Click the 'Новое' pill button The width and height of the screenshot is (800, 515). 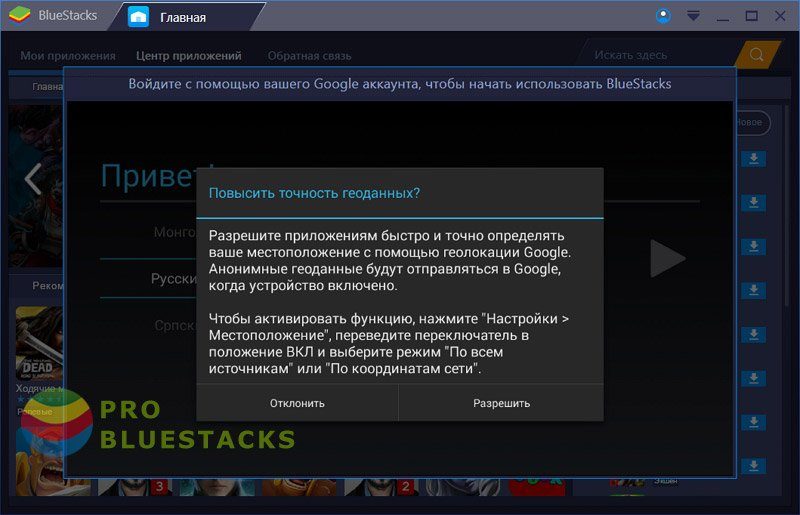pyautogui.click(x=750, y=122)
